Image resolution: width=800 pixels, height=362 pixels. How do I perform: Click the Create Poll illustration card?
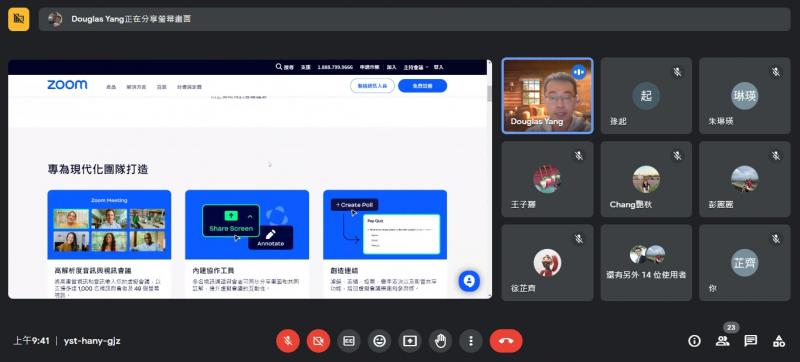click(x=385, y=224)
